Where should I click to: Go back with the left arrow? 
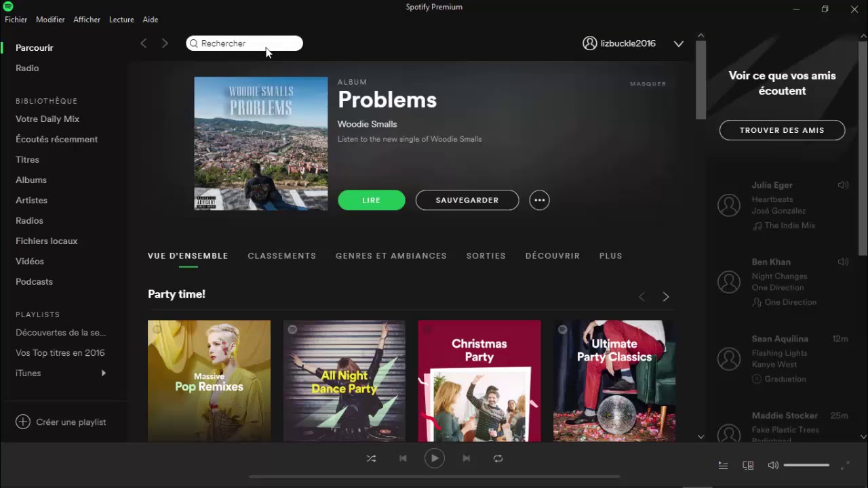pyautogui.click(x=143, y=43)
